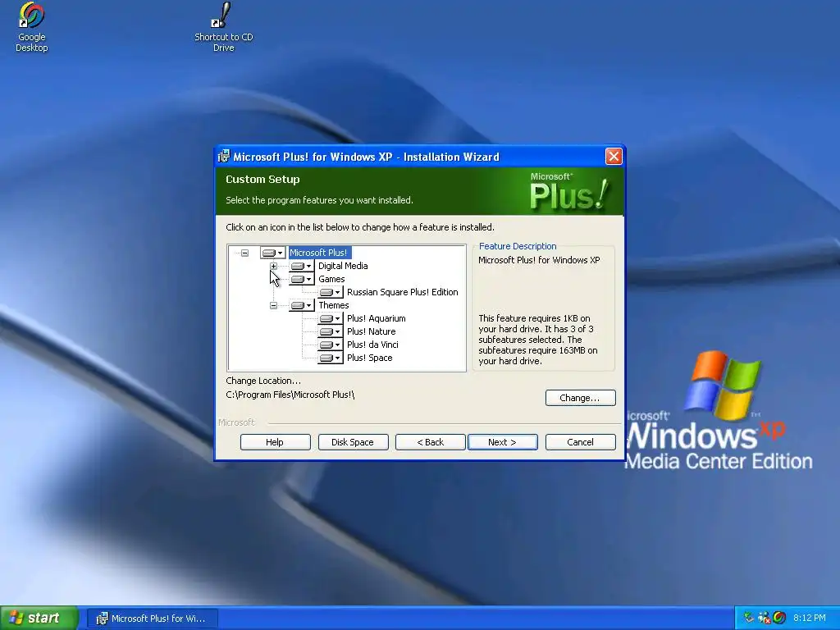Click the 8:12 PM clock
This screenshot has width=840, height=630.
(x=810, y=618)
